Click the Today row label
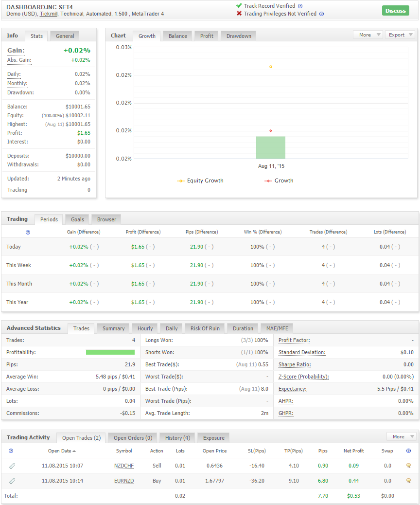 pos(14,247)
